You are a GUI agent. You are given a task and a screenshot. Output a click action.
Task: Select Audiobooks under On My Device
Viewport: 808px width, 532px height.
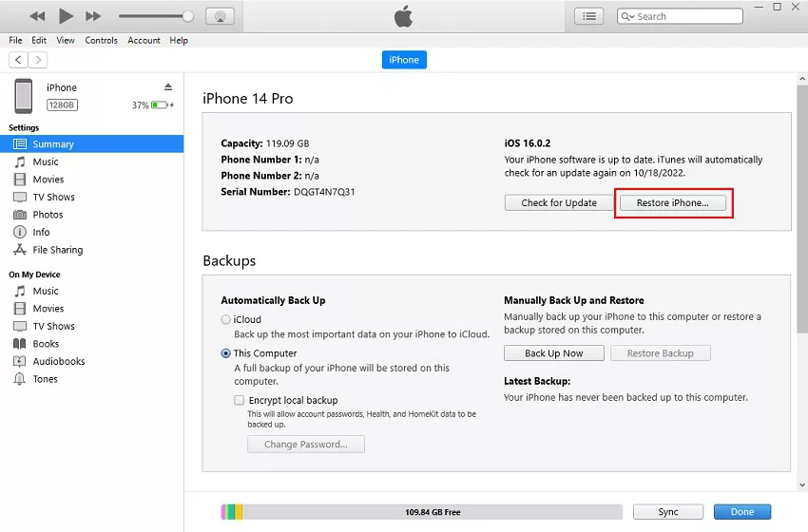coord(59,361)
